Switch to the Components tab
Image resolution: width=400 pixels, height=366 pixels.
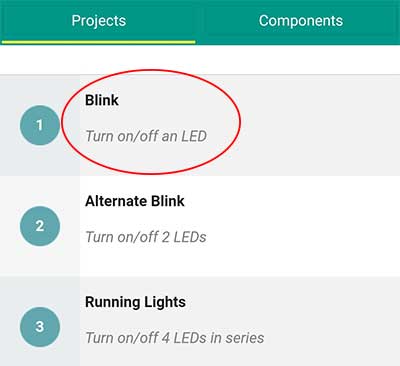tap(301, 21)
